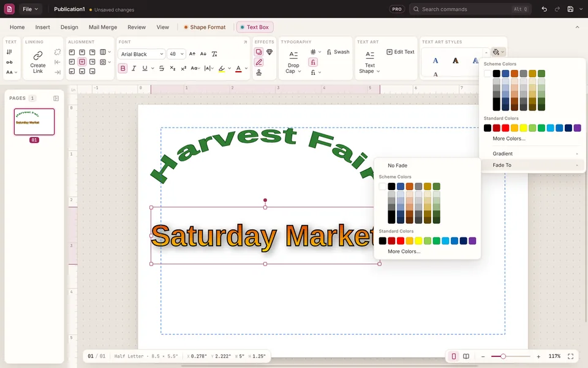Click the hyphenation a-b icon
This screenshot has height=368, width=588.
[x=9, y=63]
